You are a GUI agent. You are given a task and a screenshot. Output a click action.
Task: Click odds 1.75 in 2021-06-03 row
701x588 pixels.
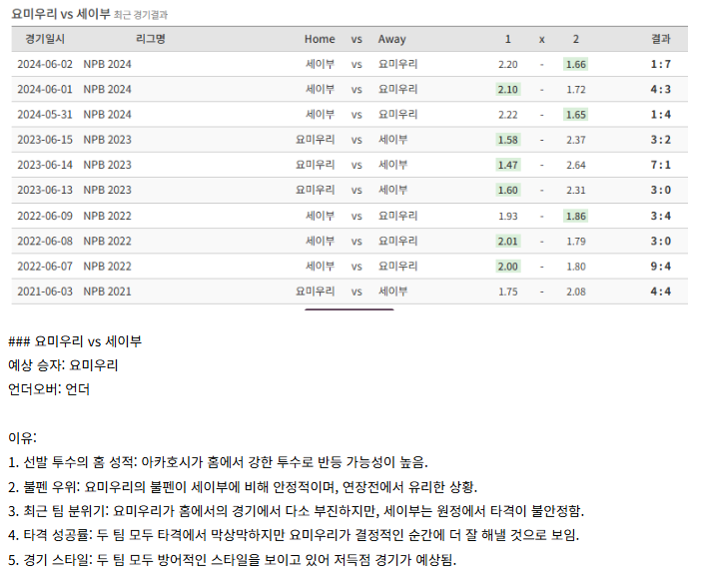tap(508, 292)
